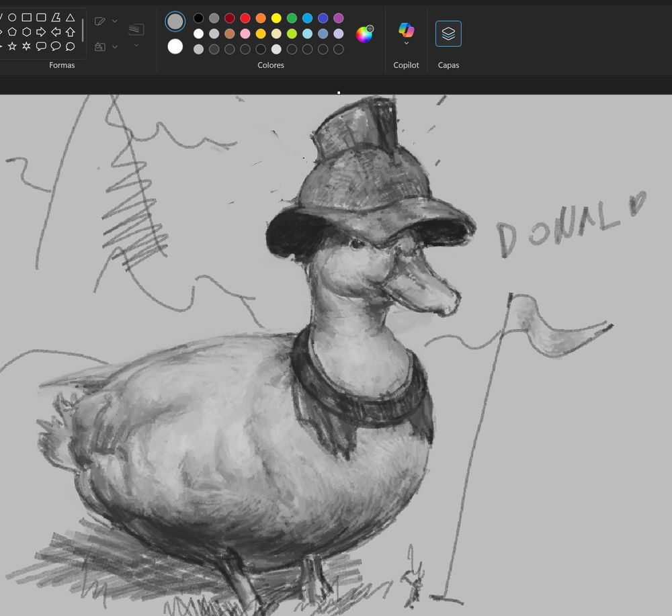This screenshot has height=616, width=672.
Task: Select the Rectangle shape
Action: [27, 17]
